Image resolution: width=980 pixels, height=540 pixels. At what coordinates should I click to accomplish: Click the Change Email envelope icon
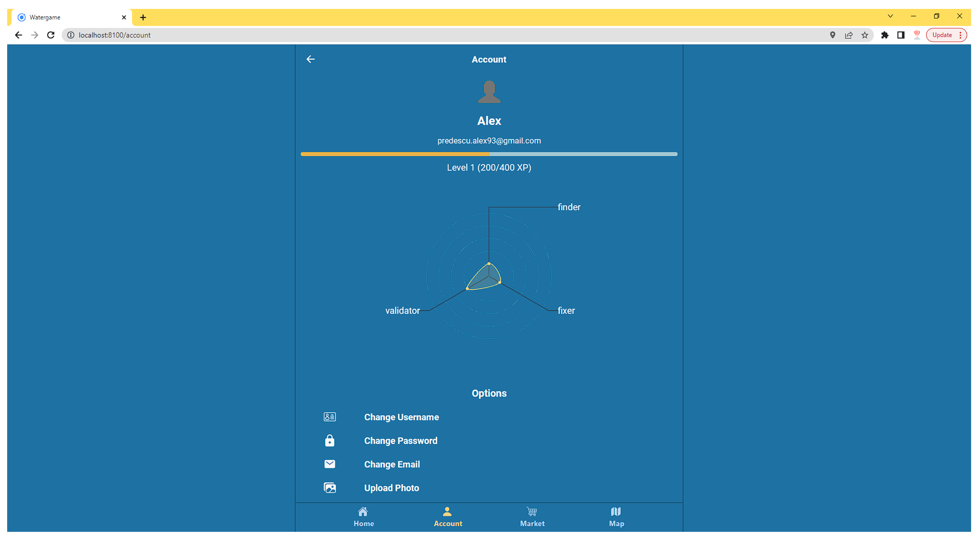tap(330, 464)
